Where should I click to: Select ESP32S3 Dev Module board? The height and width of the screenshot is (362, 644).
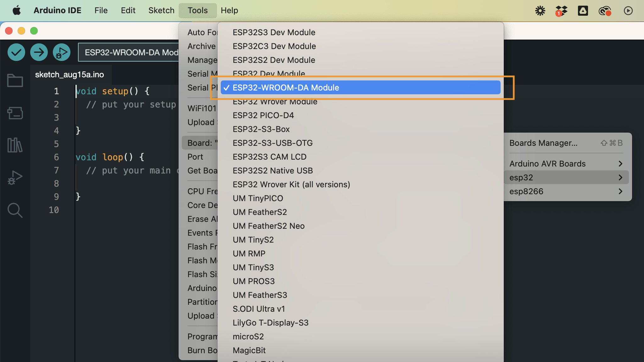pos(360,32)
